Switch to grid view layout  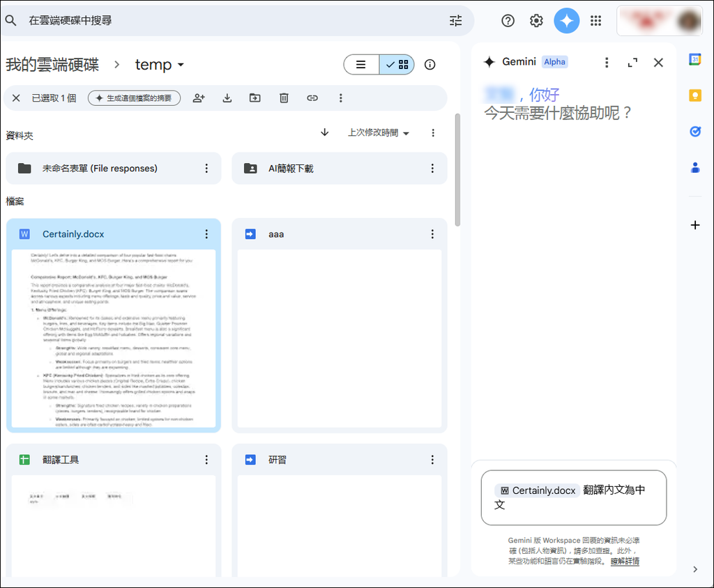397,65
